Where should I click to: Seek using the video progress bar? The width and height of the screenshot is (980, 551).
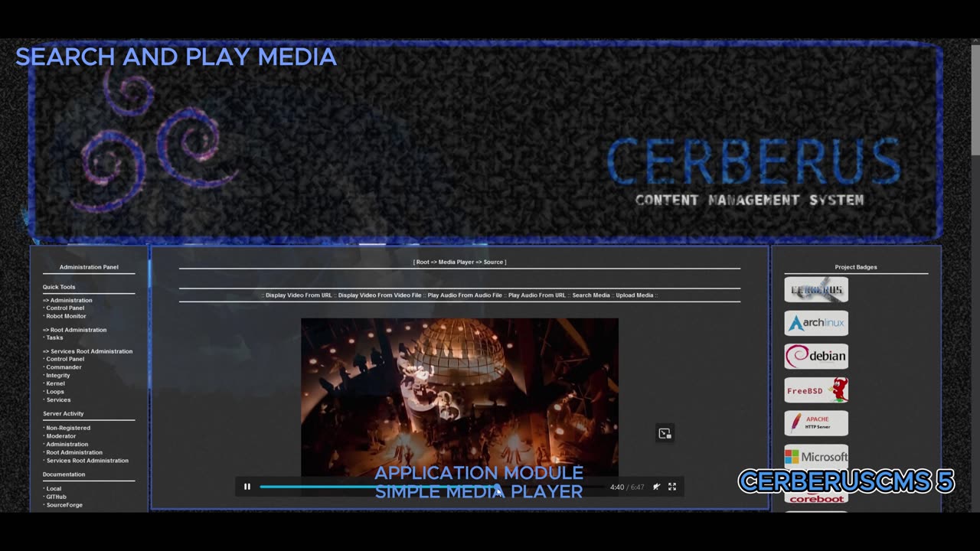[x=432, y=487]
